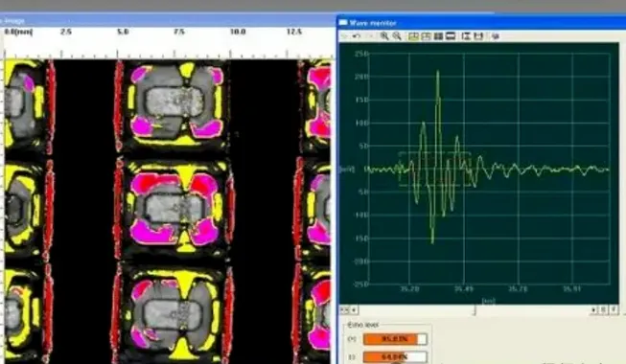Click the tallest positive peak of the waveform

click(438, 73)
